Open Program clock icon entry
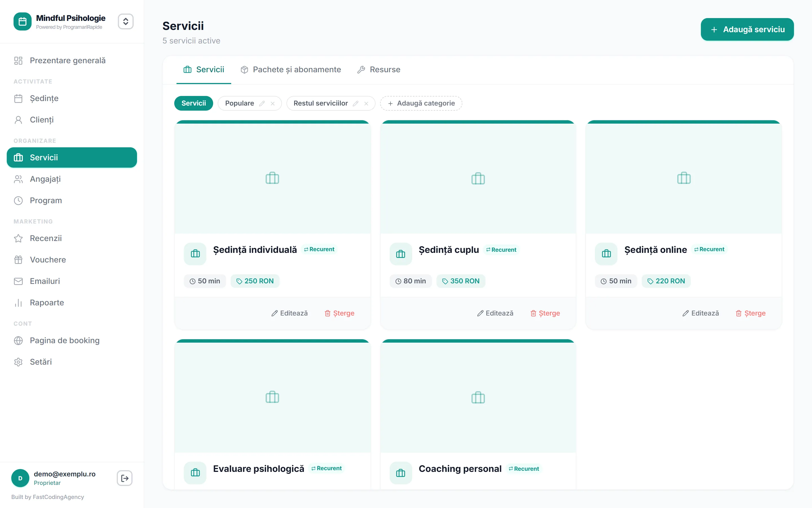Screen dimensions: 812x508 [x=72, y=201]
